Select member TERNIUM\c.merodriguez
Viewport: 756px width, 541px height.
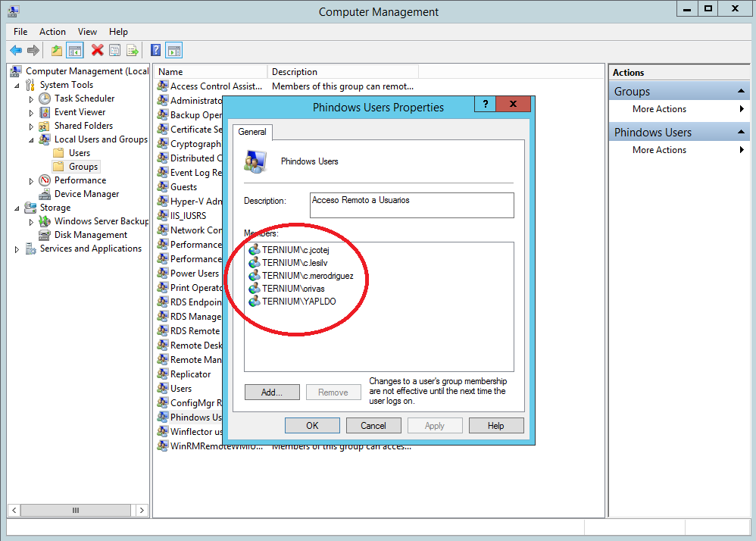[308, 276]
